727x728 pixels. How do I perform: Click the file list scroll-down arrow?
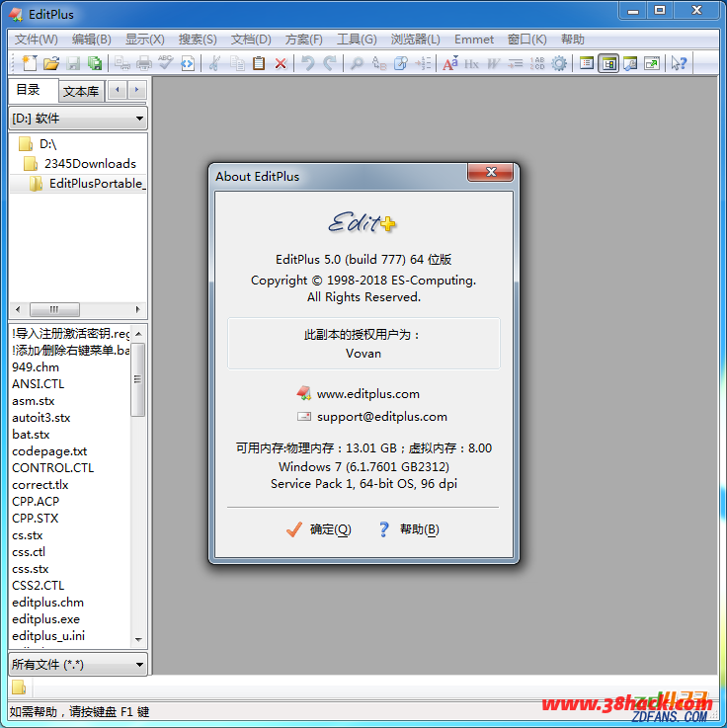(138, 640)
